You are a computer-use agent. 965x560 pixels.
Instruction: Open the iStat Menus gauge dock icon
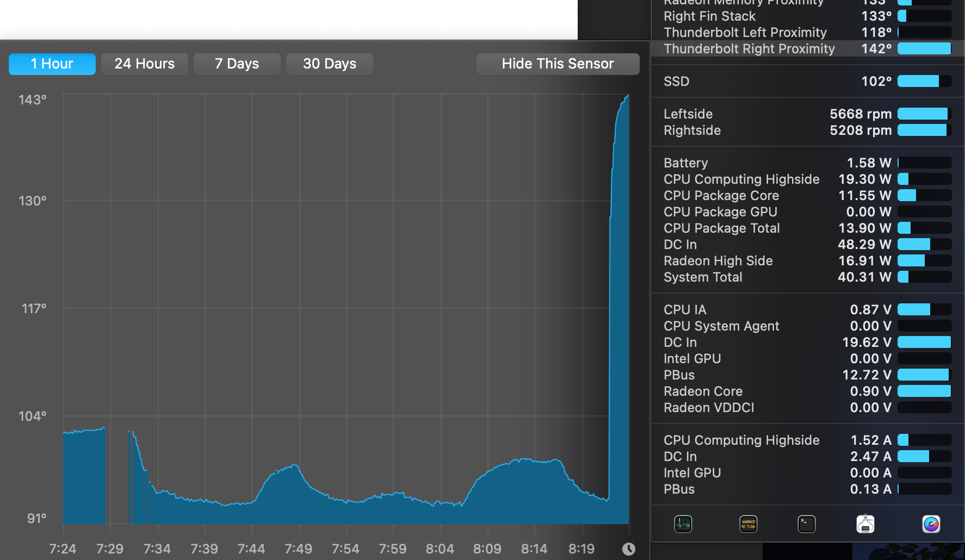pyautogui.click(x=931, y=524)
